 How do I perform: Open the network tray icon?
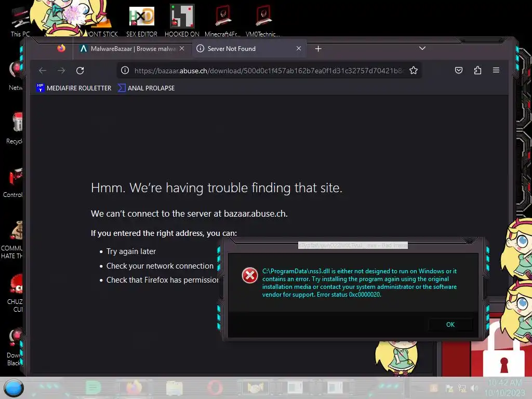(x=462, y=388)
